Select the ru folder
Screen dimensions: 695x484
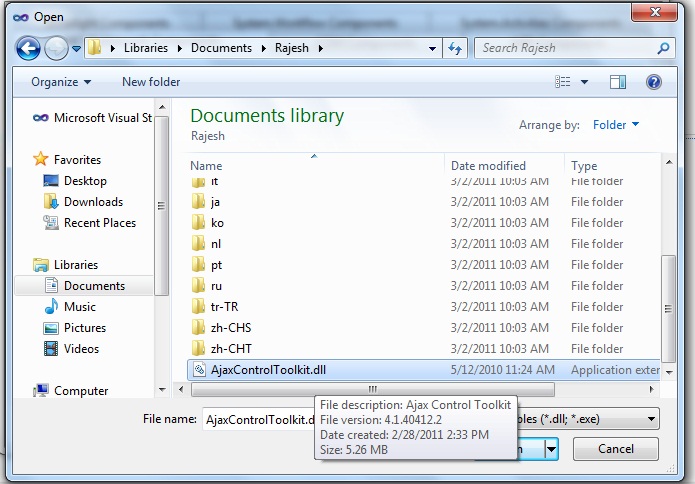[423, 286]
